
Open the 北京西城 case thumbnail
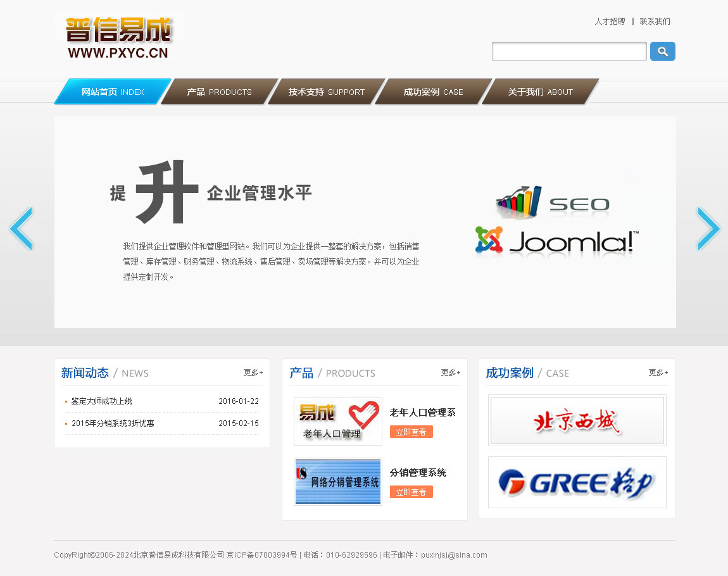tap(577, 420)
